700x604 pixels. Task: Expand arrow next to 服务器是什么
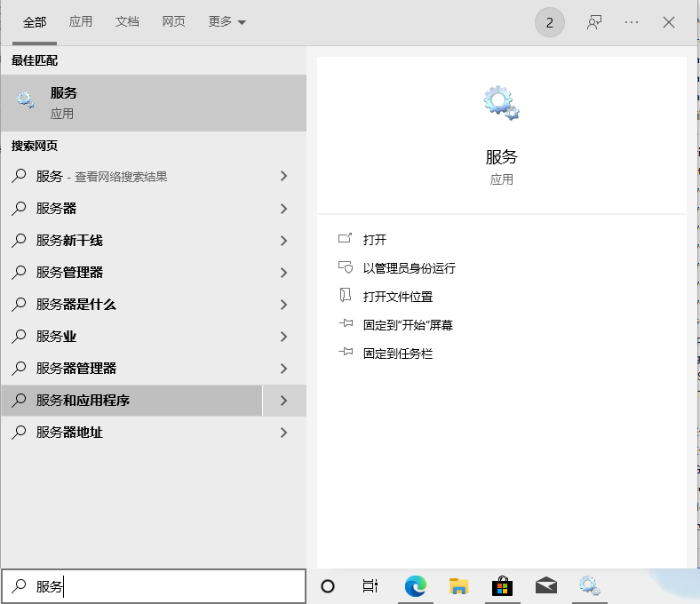point(284,305)
